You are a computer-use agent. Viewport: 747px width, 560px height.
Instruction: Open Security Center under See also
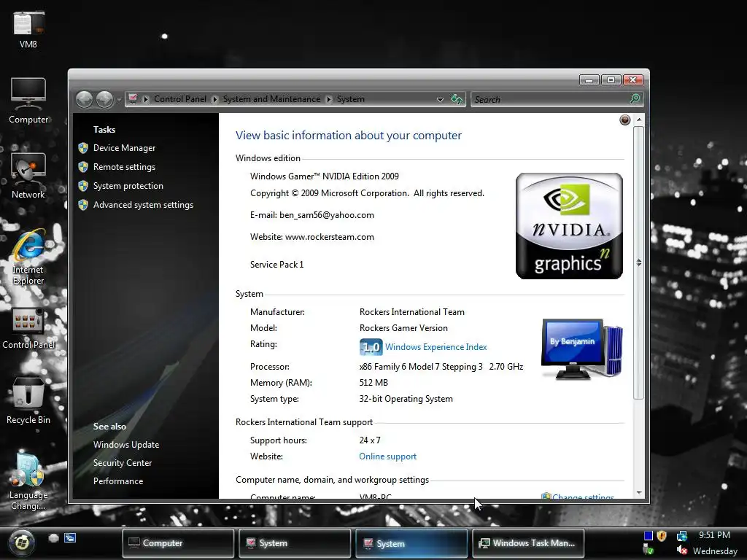point(123,463)
